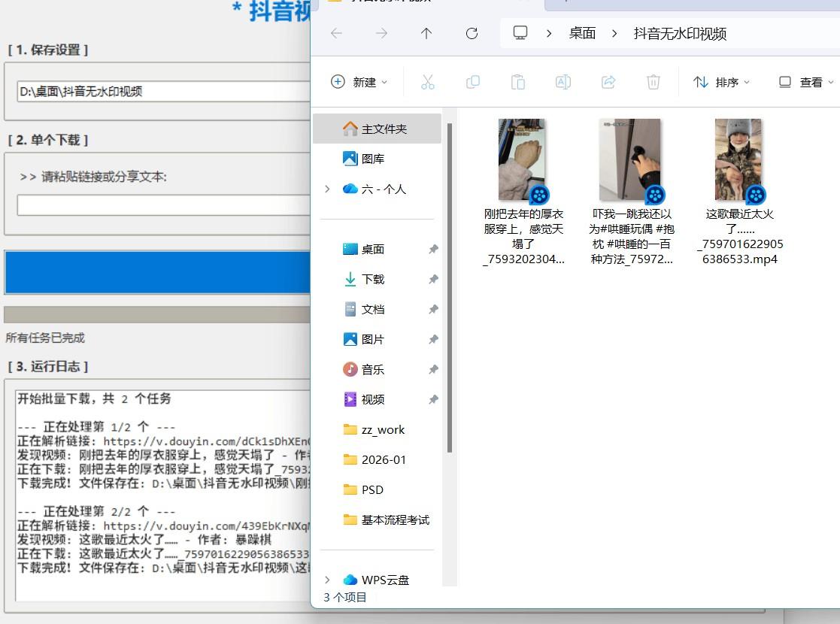840x624 pixels.
Task: Click the Paste clipboard icon
Action: [x=518, y=82]
